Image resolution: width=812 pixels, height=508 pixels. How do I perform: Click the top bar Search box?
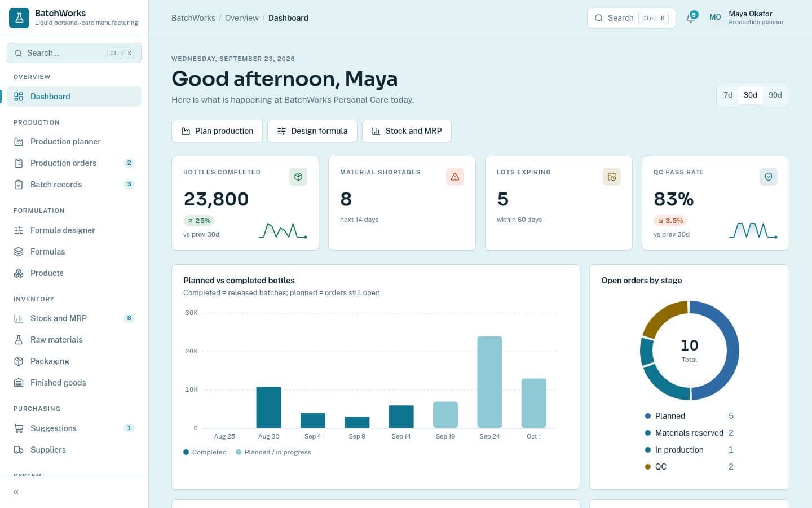click(x=632, y=18)
